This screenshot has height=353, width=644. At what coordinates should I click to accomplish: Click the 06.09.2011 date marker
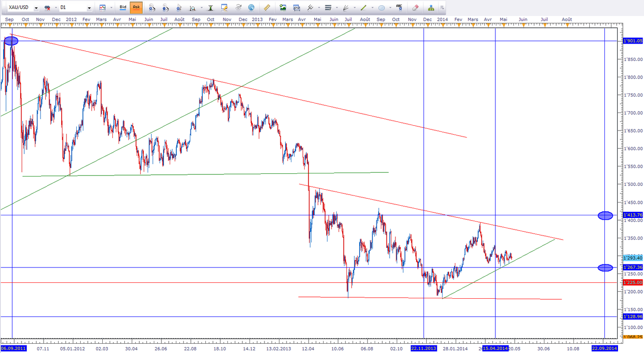coord(14,349)
